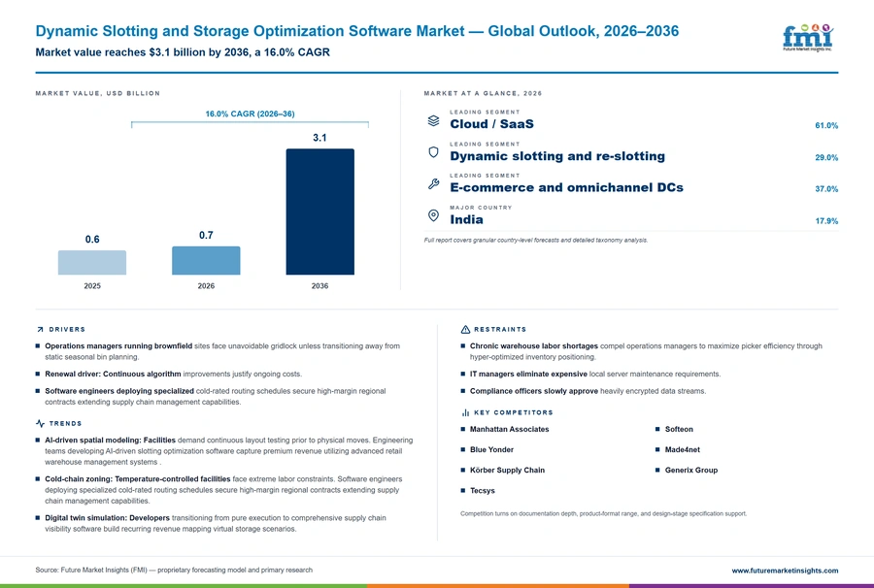The width and height of the screenshot is (874, 588).
Task: Click competitor Manhattan Associates
Action: pos(509,429)
